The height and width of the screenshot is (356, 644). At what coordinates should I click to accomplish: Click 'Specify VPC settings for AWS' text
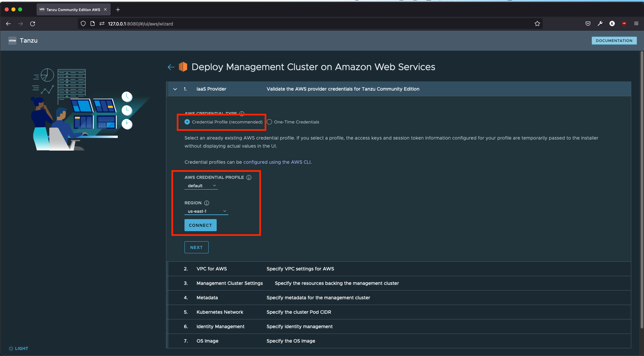coord(300,269)
